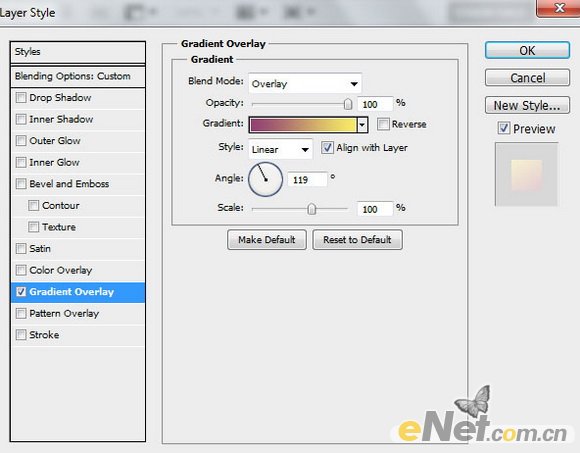Click the Opacity value field

coord(375,104)
